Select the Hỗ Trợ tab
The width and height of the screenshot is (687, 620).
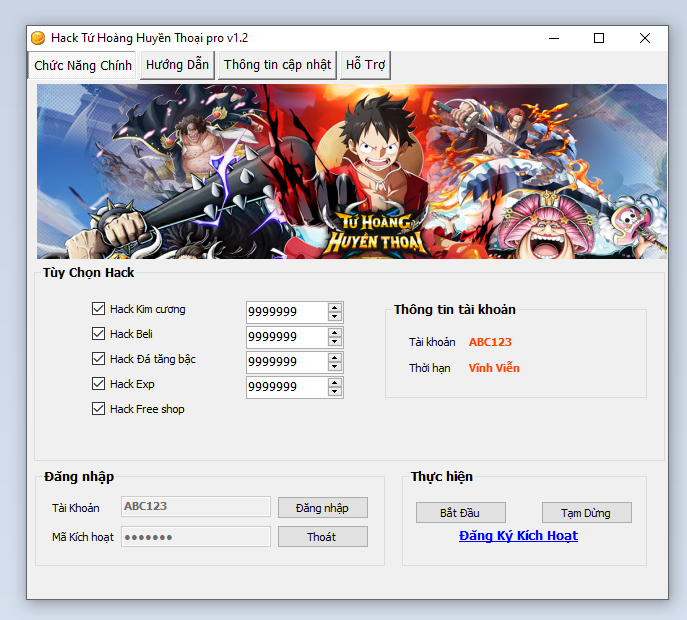tap(365, 65)
